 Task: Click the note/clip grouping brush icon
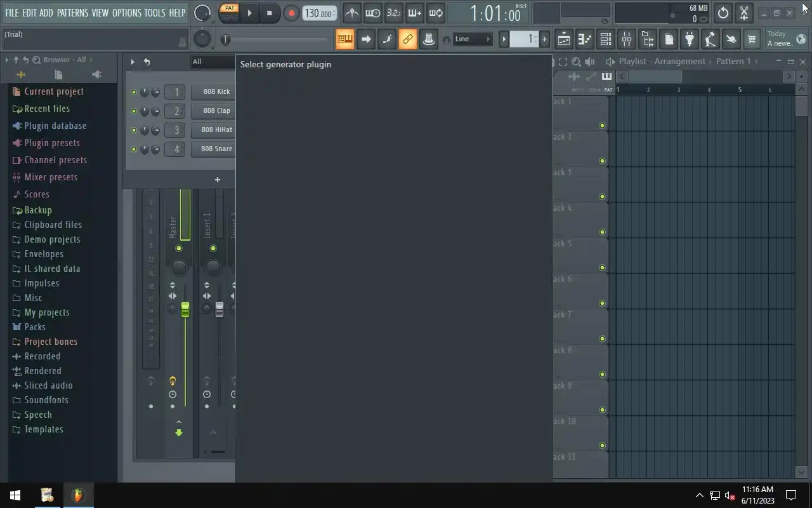click(387, 39)
